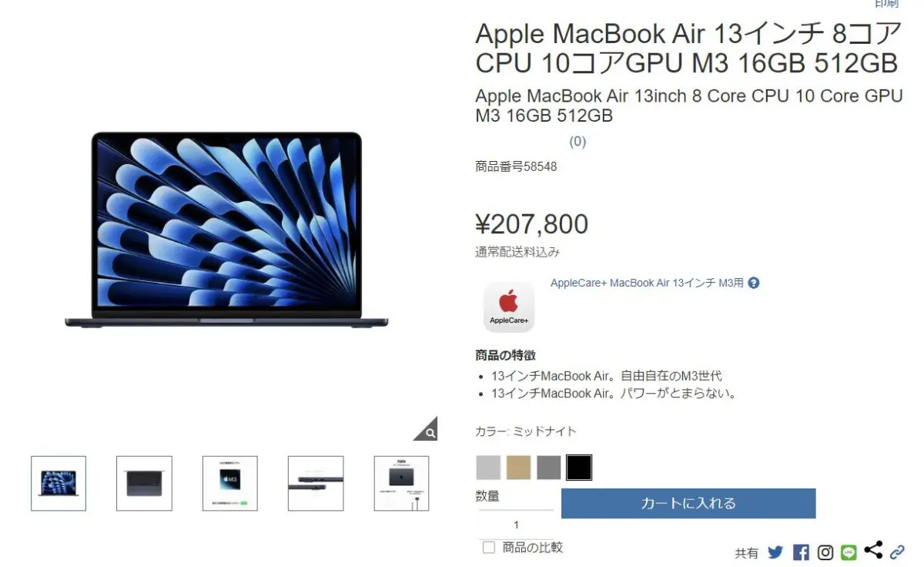The image size is (924, 567).
Task: Share via LINE icon
Action: pos(849,552)
